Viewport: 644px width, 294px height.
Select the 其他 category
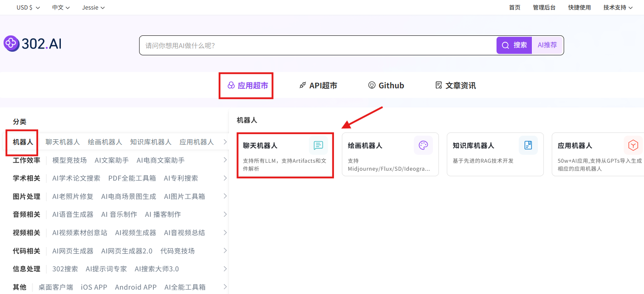pyautogui.click(x=19, y=287)
